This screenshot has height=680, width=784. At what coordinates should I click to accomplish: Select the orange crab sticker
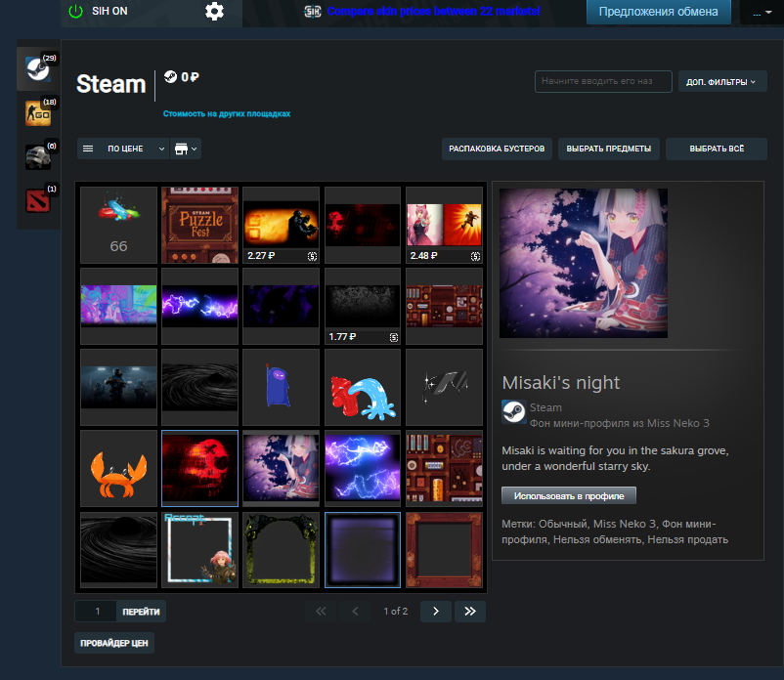[x=118, y=469]
